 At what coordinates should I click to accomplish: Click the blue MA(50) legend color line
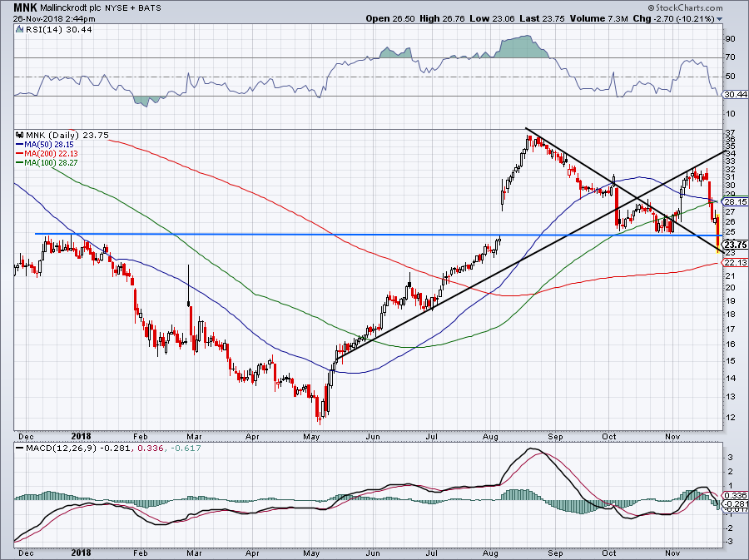tap(20, 144)
